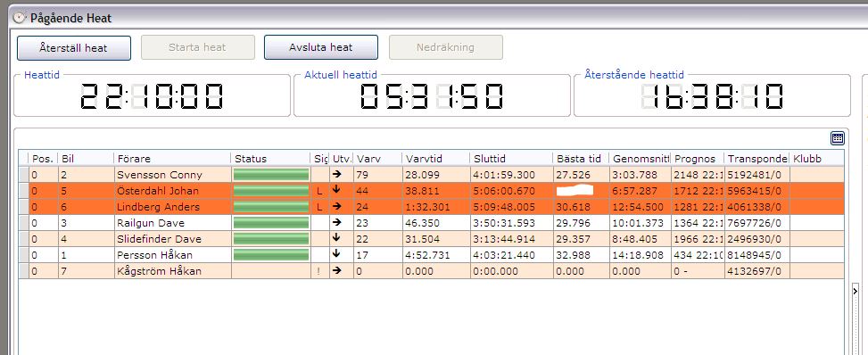Click the Återstående heattid clock display

tap(712, 95)
